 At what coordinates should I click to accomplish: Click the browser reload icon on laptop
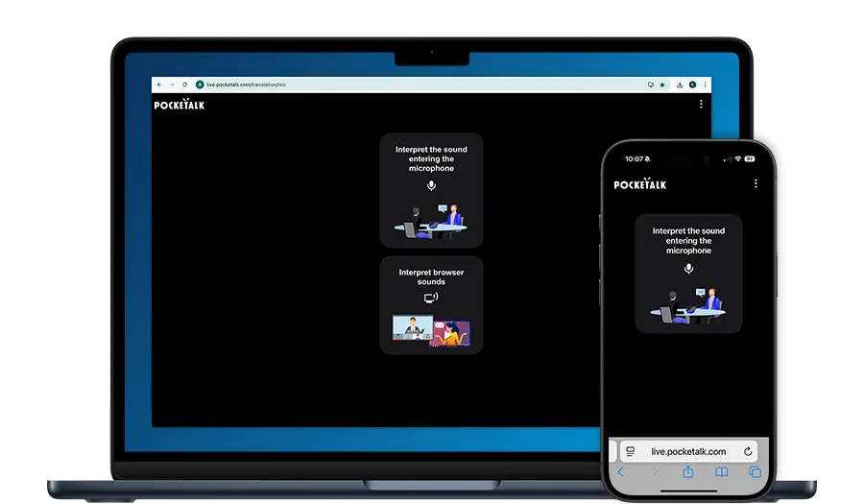point(184,84)
